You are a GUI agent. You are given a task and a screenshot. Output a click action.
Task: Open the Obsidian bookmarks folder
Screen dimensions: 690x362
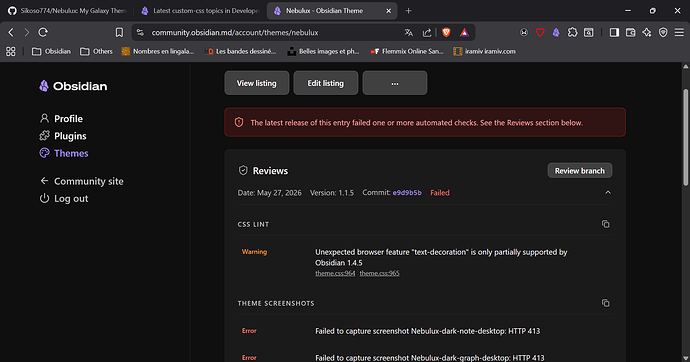51,51
